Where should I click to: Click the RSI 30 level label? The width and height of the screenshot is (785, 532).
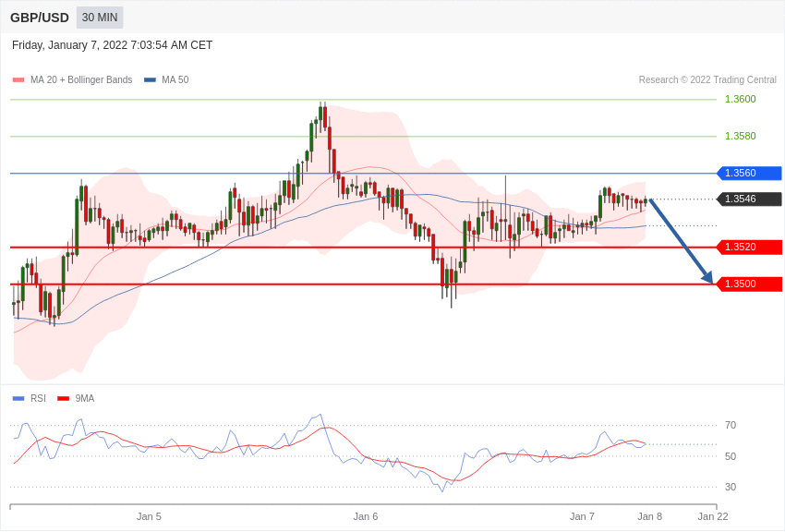tap(731, 487)
